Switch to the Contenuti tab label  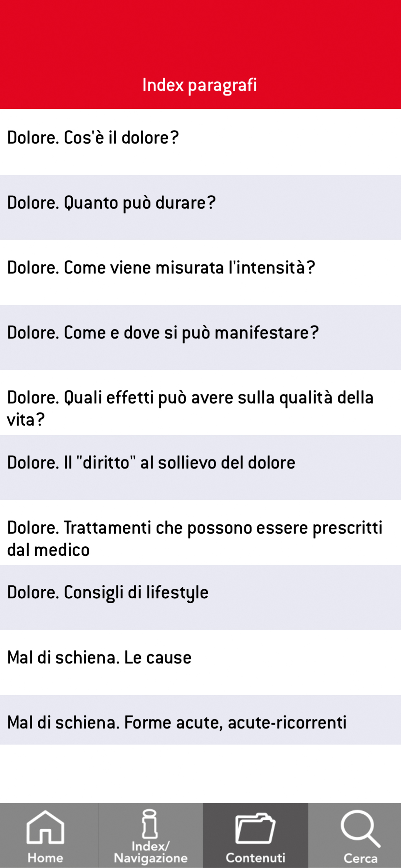pyautogui.click(x=255, y=858)
